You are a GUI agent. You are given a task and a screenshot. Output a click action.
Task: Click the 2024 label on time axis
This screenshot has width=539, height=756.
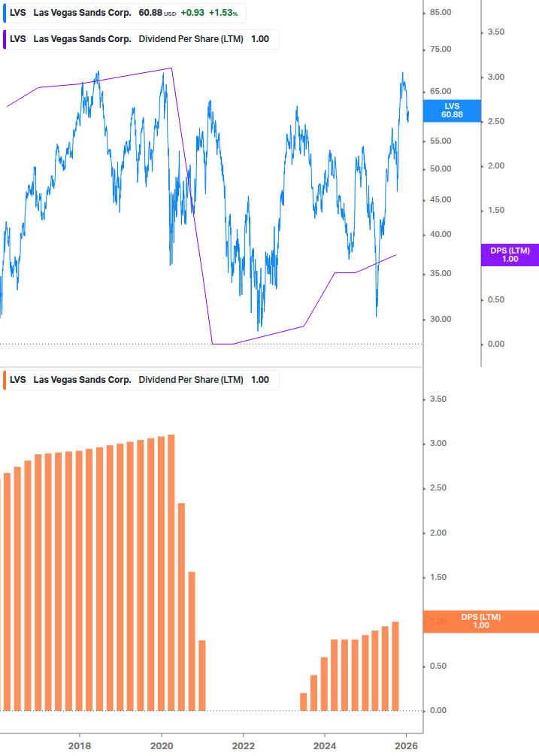pos(325,746)
